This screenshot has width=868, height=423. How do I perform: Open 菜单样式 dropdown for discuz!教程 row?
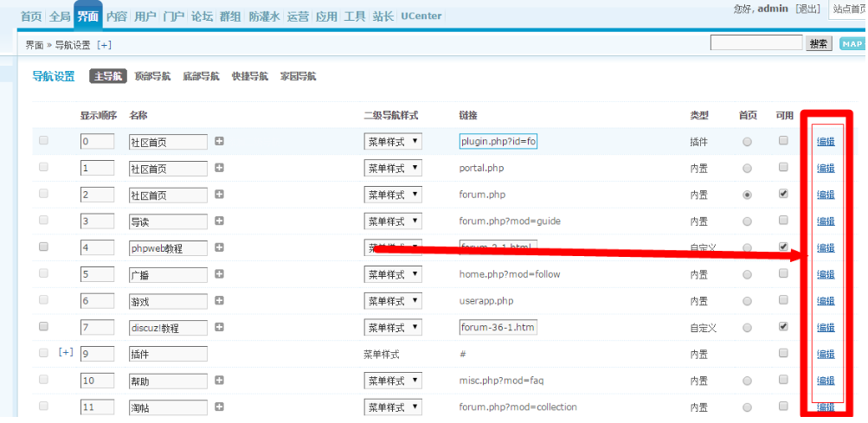(393, 328)
